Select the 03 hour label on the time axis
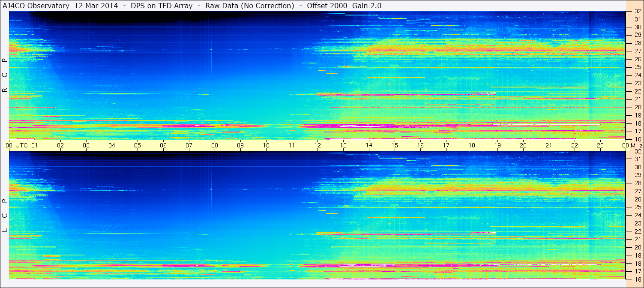644x288 pixels. coord(86,145)
